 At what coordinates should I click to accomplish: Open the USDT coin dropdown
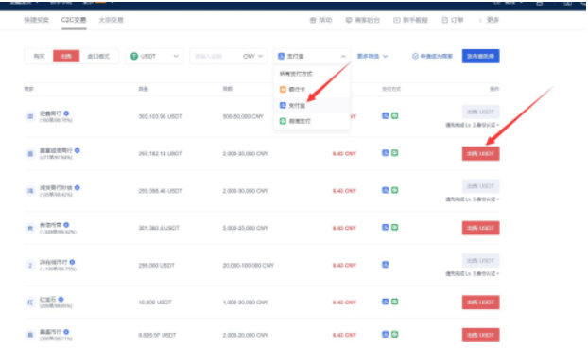coord(154,56)
